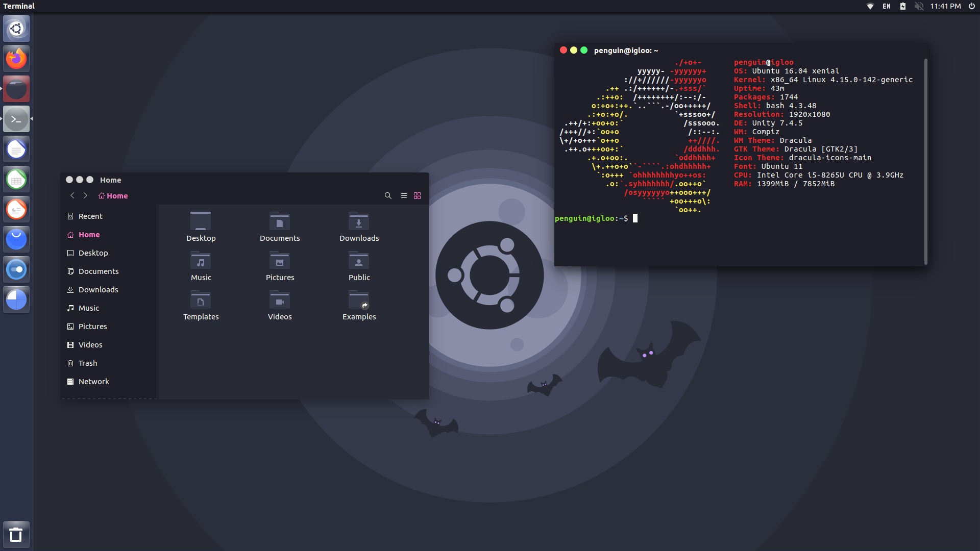Viewport: 980px width, 551px height.
Task: Close the terminal with red button
Action: [x=563, y=50]
